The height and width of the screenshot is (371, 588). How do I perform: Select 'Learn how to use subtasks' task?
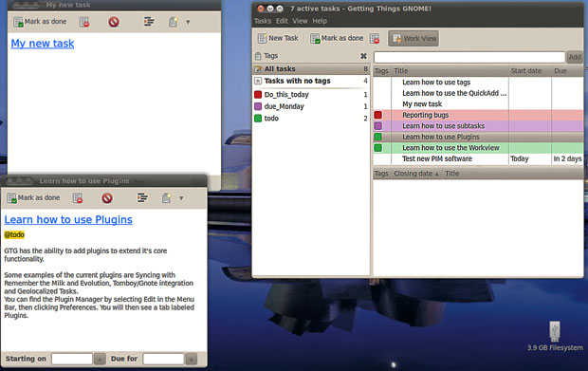478,126
